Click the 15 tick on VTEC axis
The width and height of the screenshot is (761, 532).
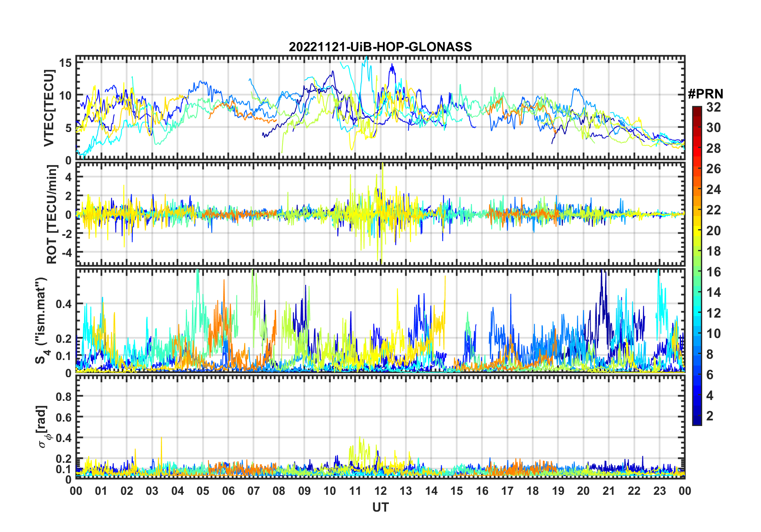pos(66,63)
